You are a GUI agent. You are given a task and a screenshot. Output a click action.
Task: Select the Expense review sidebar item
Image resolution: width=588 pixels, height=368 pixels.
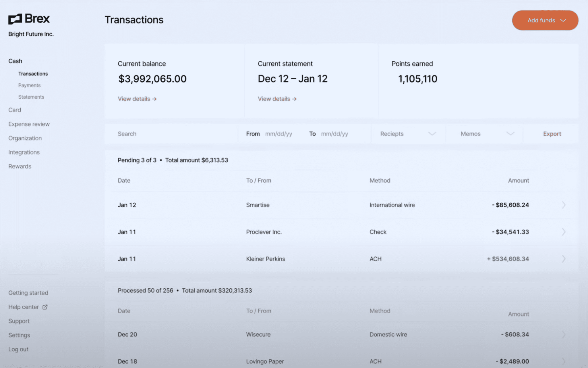[29, 124]
